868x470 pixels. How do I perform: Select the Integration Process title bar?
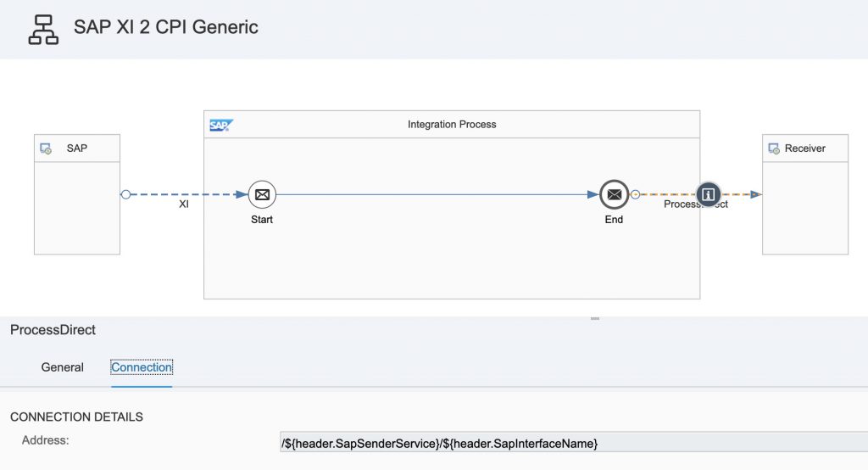click(452, 125)
